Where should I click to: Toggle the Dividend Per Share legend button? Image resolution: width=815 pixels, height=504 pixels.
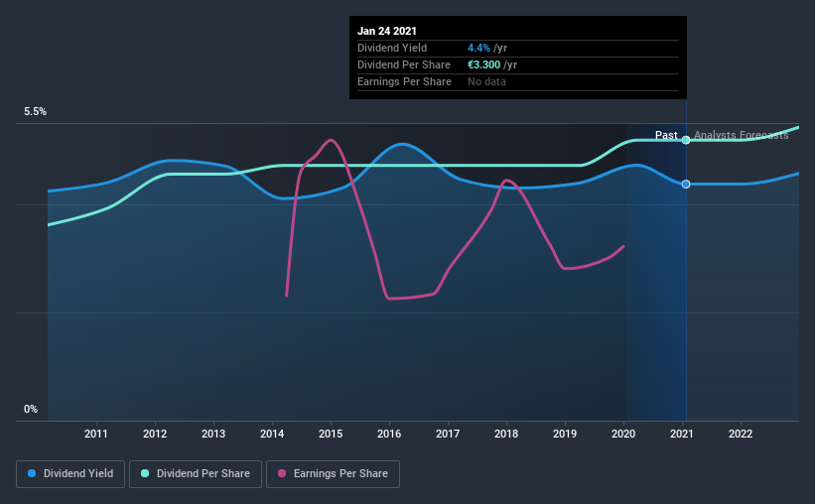(x=196, y=474)
